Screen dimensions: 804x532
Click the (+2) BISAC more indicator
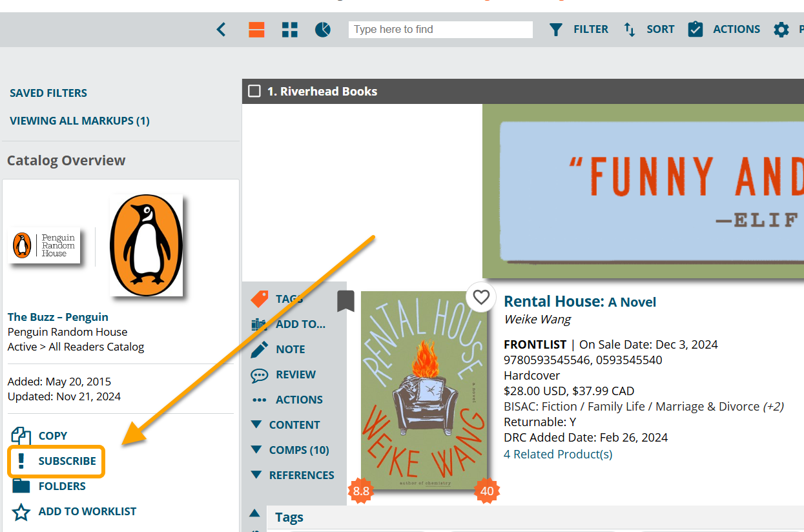click(x=773, y=406)
